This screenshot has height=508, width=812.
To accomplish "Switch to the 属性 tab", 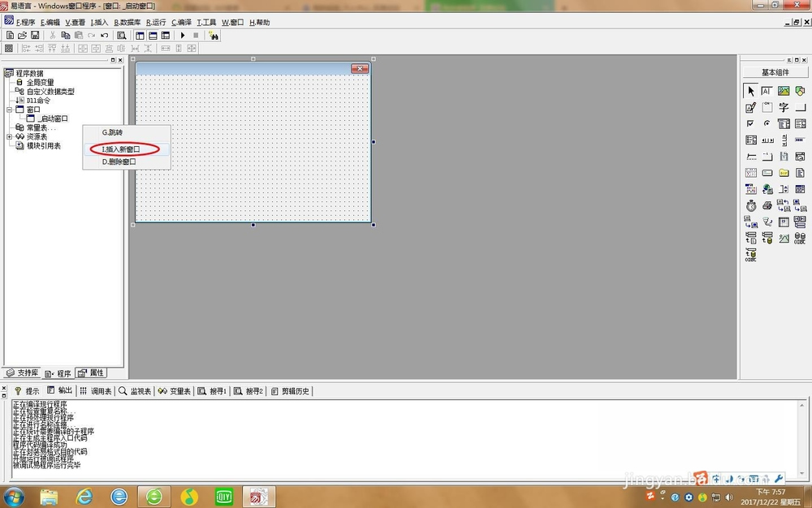I will point(91,373).
